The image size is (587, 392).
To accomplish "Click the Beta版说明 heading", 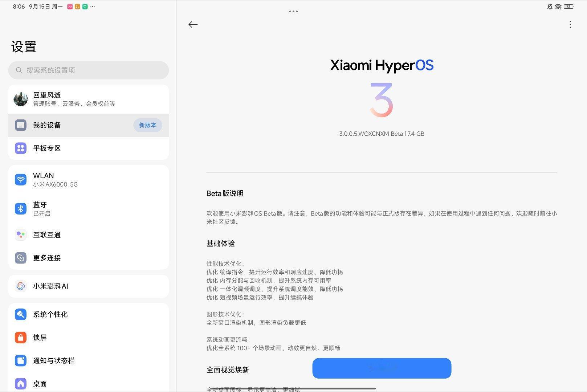I will point(225,193).
